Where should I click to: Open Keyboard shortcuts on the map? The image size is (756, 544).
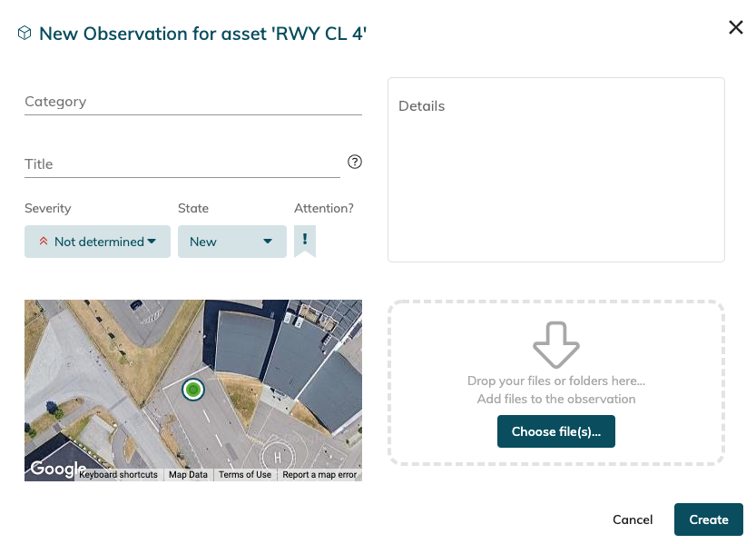coord(118,475)
